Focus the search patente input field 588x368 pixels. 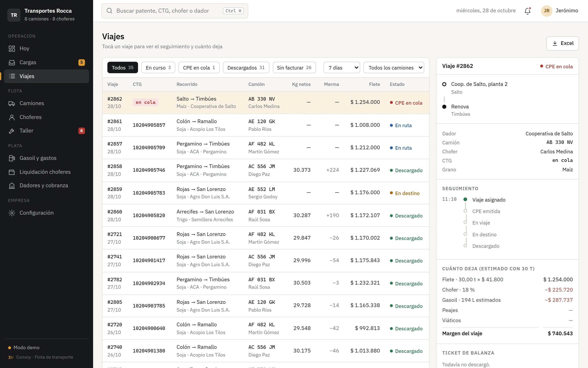(174, 11)
